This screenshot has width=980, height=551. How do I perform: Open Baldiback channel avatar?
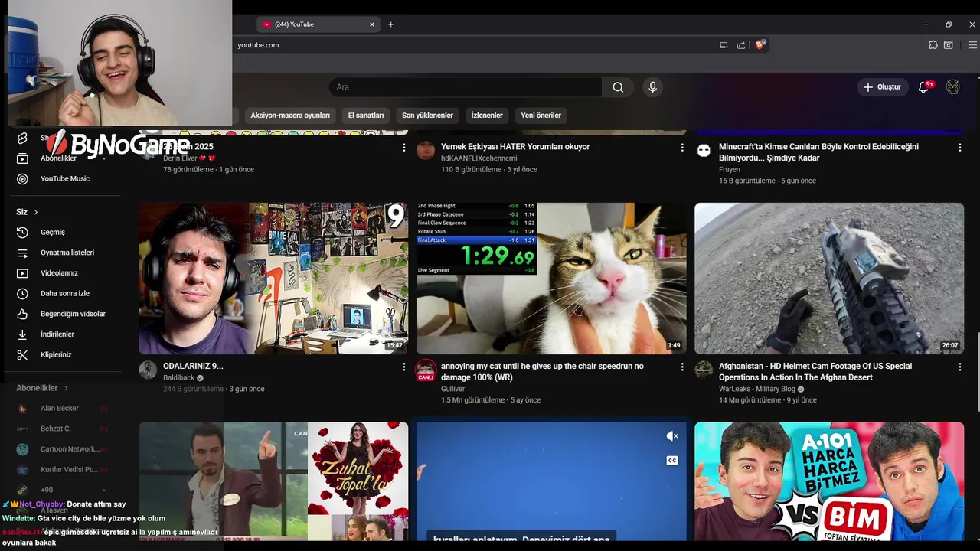click(148, 370)
